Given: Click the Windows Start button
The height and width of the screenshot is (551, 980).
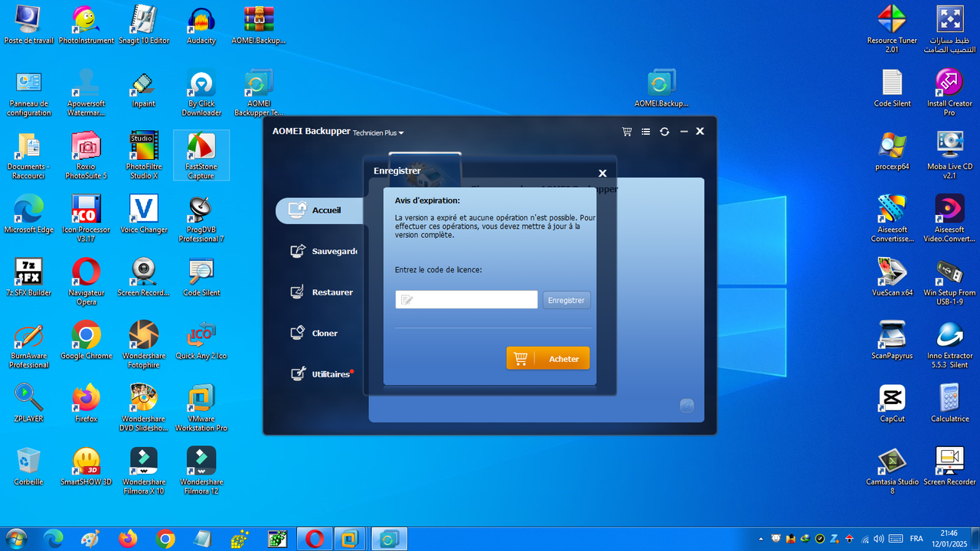Looking at the screenshot, I should click(x=15, y=540).
